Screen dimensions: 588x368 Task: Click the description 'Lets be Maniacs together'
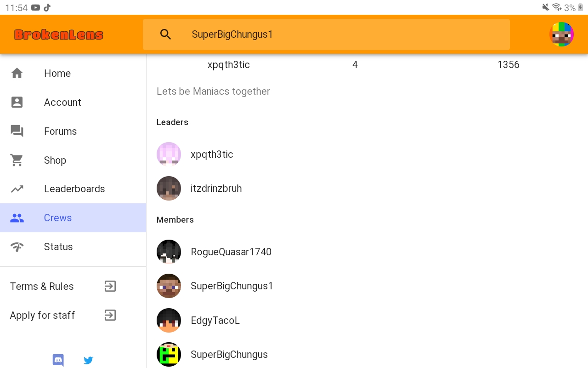tap(213, 91)
